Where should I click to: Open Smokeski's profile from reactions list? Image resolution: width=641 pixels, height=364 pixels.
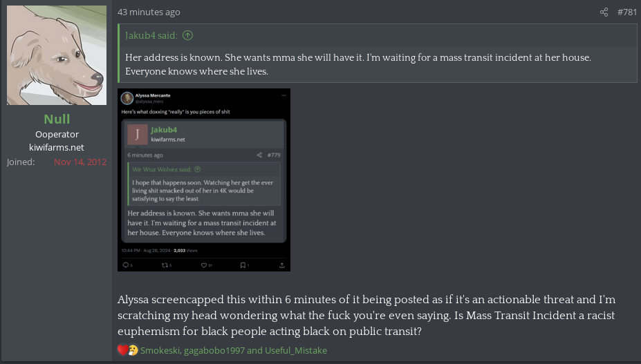click(161, 350)
